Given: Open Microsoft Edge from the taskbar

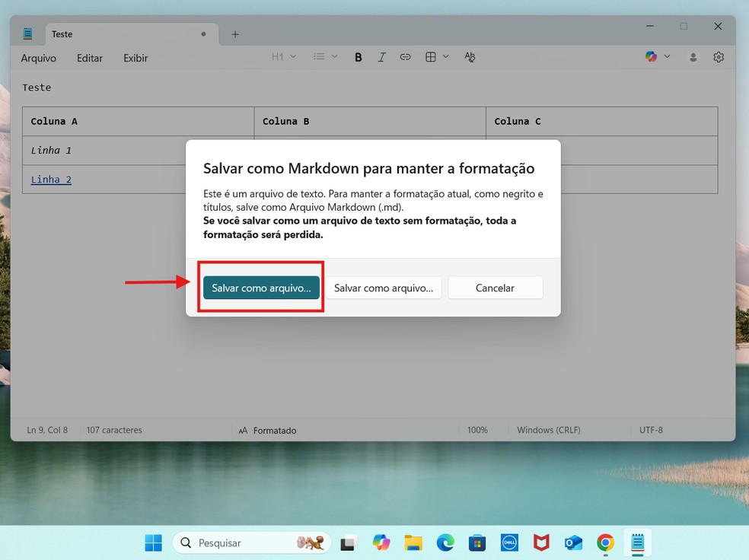Looking at the screenshot, I should click(445, 542).
